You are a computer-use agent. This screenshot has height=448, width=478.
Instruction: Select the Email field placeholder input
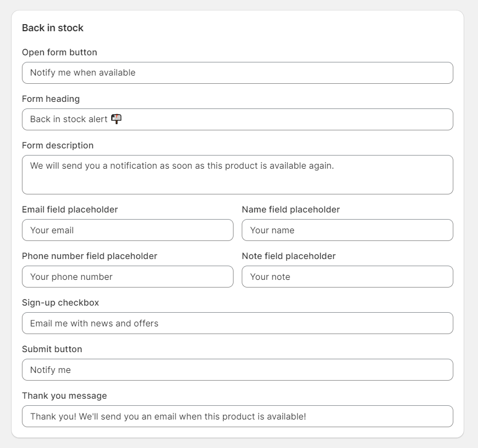coord(128,230)
